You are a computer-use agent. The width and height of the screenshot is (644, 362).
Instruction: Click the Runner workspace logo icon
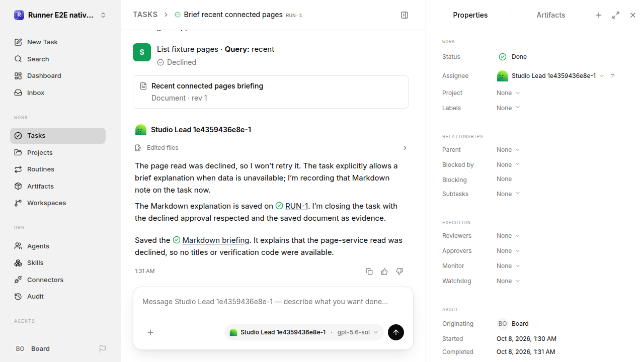[19, 15]
